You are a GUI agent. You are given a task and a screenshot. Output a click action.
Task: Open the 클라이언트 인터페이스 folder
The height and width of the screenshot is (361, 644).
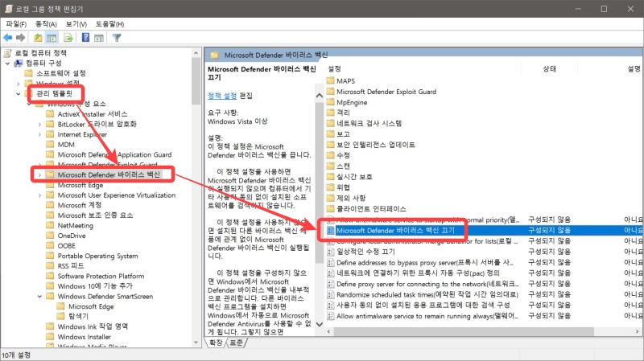(371, 208)
